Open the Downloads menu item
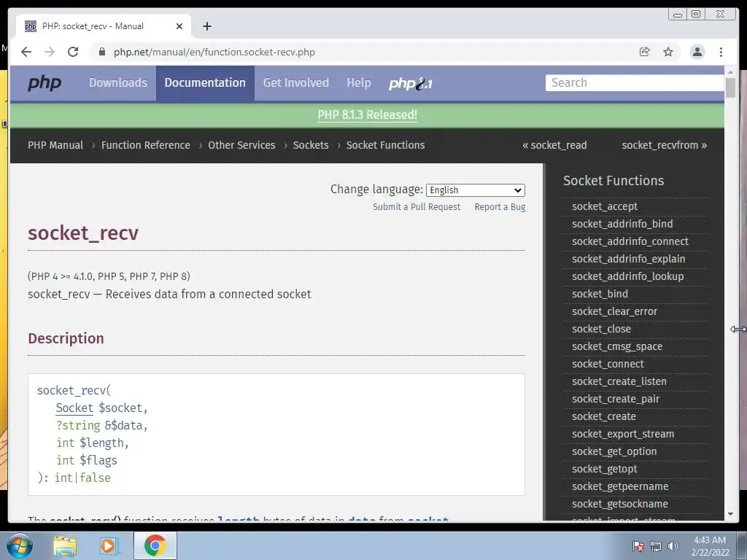This screenshot has width=747, height=560. 118,83
